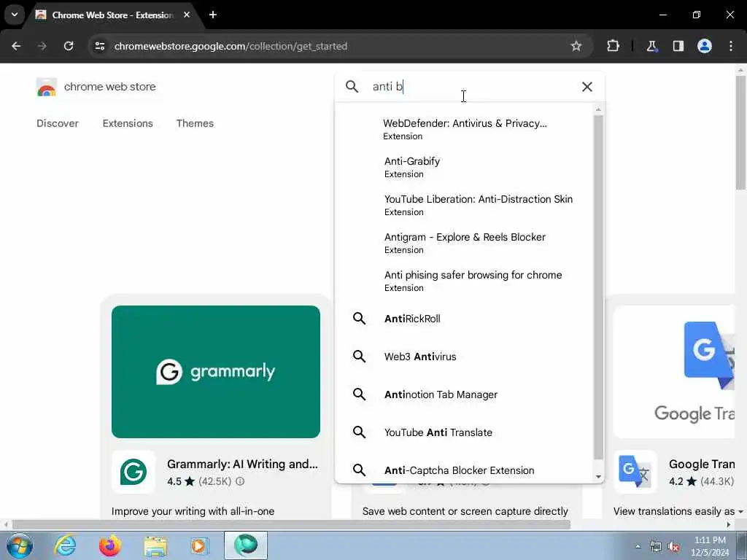This screenshot has height=560, width=747.
Task: Open a new tab with plus
Action: pos(213,15)
